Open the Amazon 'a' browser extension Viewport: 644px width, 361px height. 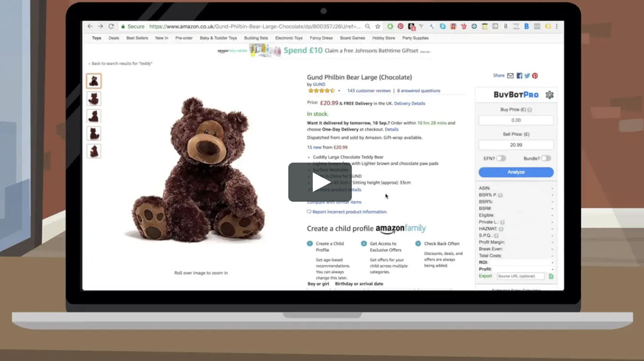coord(506,27)
